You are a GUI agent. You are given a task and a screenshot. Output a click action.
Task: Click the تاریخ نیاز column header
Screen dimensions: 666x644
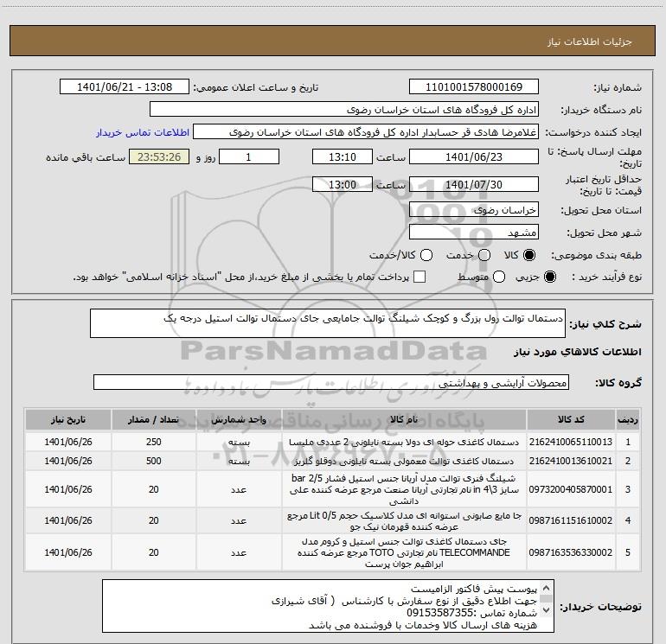point(68,419)
